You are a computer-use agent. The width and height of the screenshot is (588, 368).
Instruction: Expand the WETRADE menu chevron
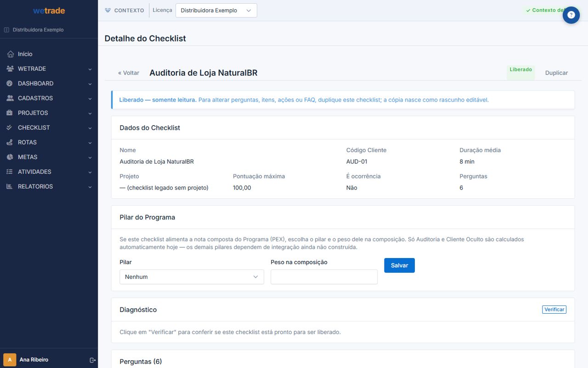(90, 69)
